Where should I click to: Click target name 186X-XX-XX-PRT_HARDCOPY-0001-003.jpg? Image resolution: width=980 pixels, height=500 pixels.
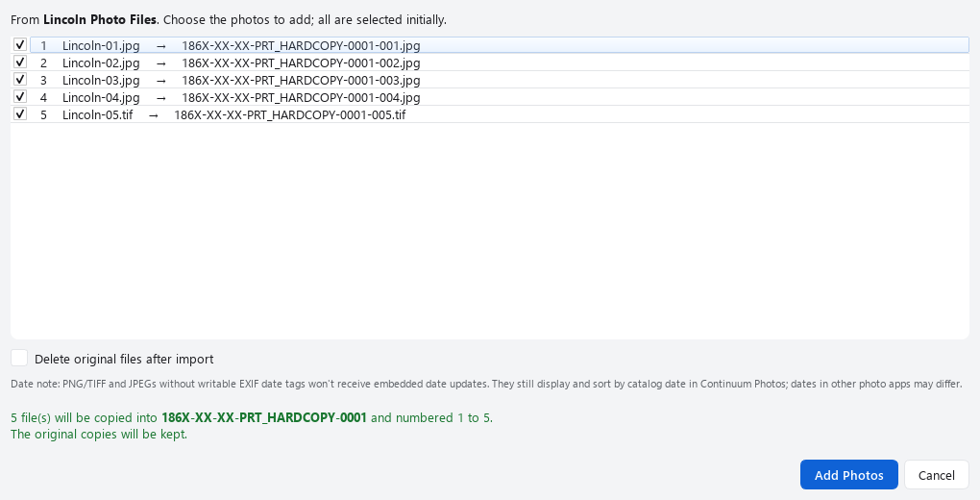click(x=301, y=80)
